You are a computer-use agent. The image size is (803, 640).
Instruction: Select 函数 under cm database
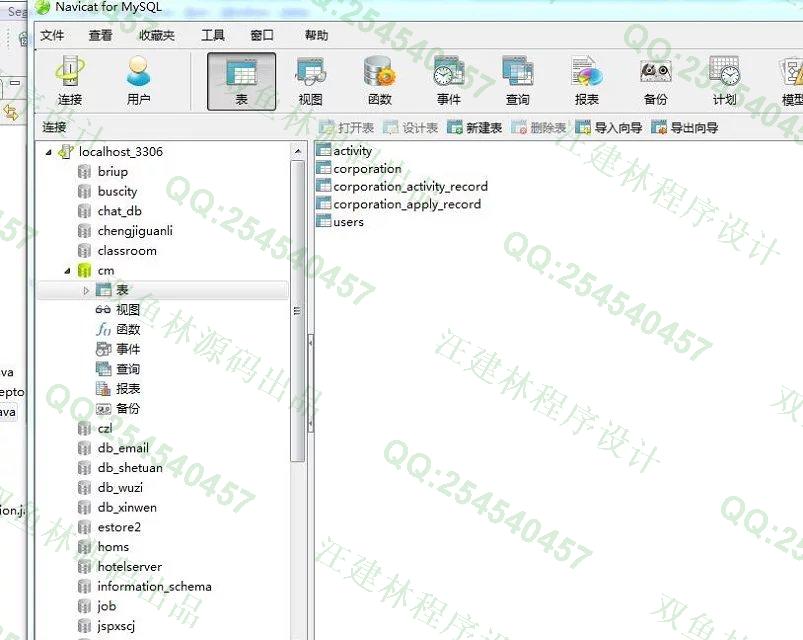[x=128, y=329]
